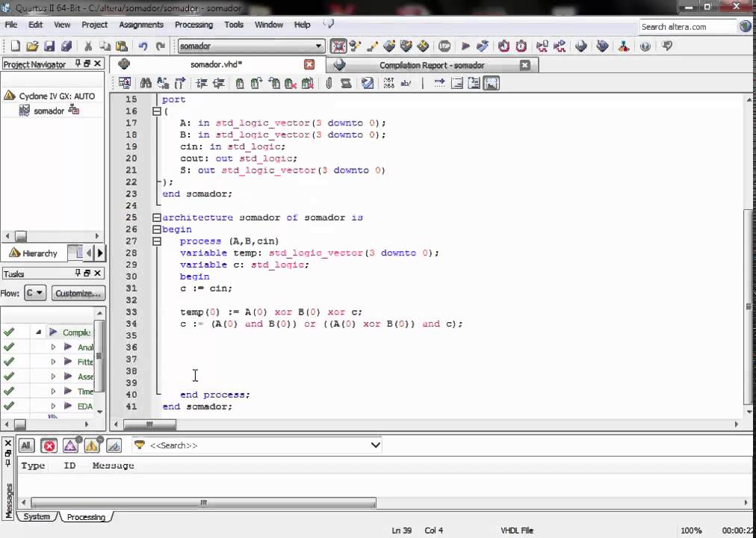Expand the EDA task node
756x538 pixels.
click(53, 406)
